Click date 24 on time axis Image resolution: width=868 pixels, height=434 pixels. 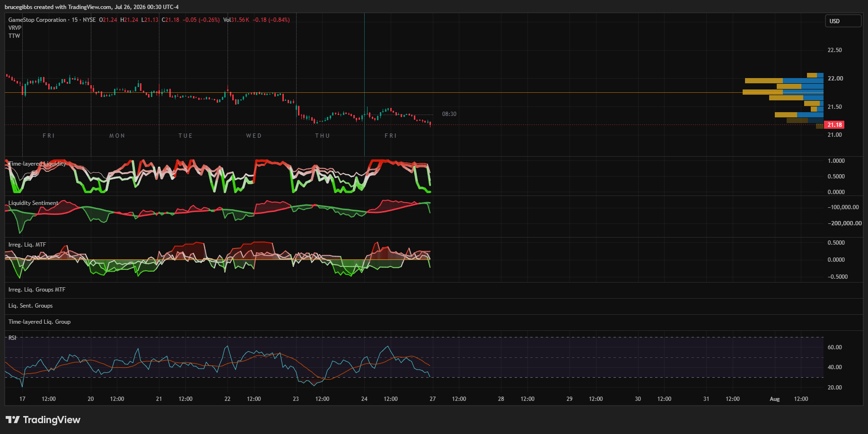pos(364,399)
